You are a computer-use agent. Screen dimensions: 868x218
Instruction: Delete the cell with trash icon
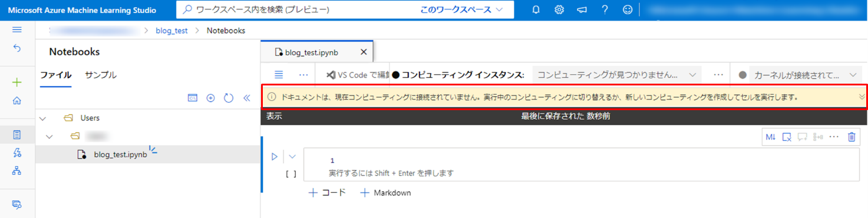point(852,137)
